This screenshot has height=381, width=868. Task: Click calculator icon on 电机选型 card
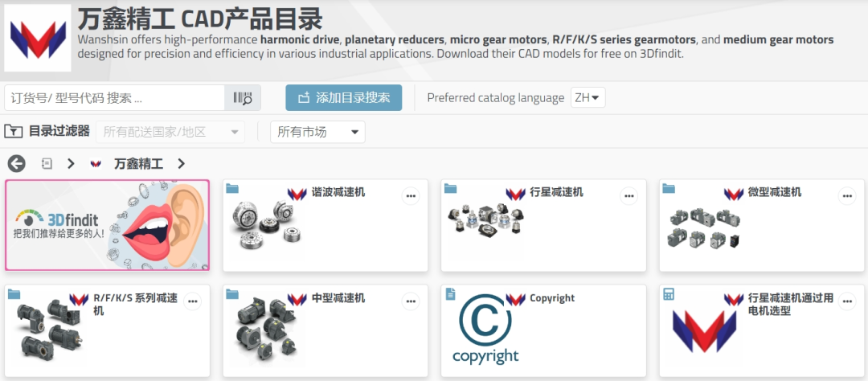pyautogui.click(x=668, y=294)
